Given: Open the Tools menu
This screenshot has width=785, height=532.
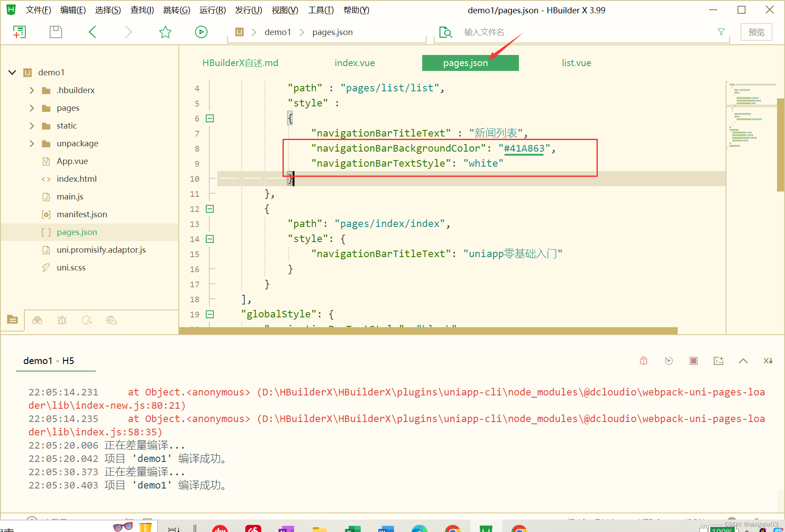Looking at the screenshot, I should click(x=321, y=10).
